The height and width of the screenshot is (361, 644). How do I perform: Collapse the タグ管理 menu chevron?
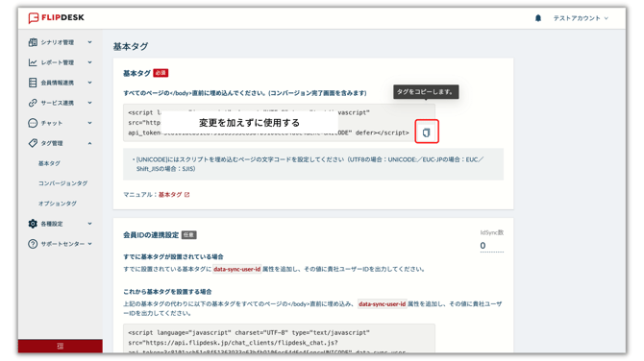click(89, 143)
